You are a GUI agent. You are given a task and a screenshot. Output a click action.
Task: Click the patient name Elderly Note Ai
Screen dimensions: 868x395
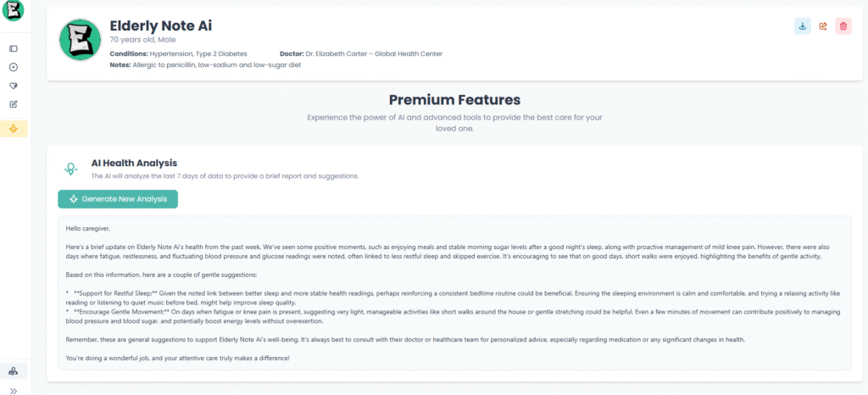coord(161,25)
